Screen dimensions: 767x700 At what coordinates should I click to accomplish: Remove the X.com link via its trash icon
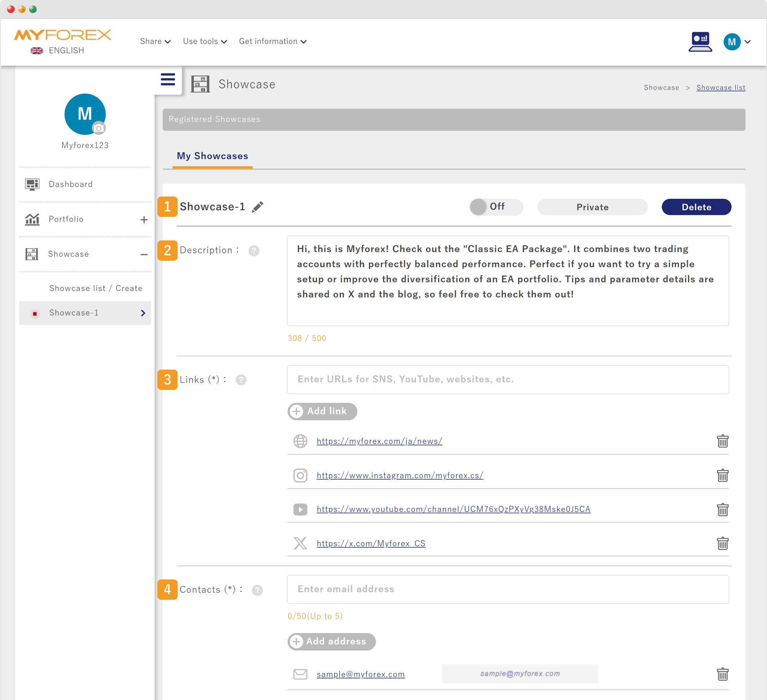tap(722, 543)
